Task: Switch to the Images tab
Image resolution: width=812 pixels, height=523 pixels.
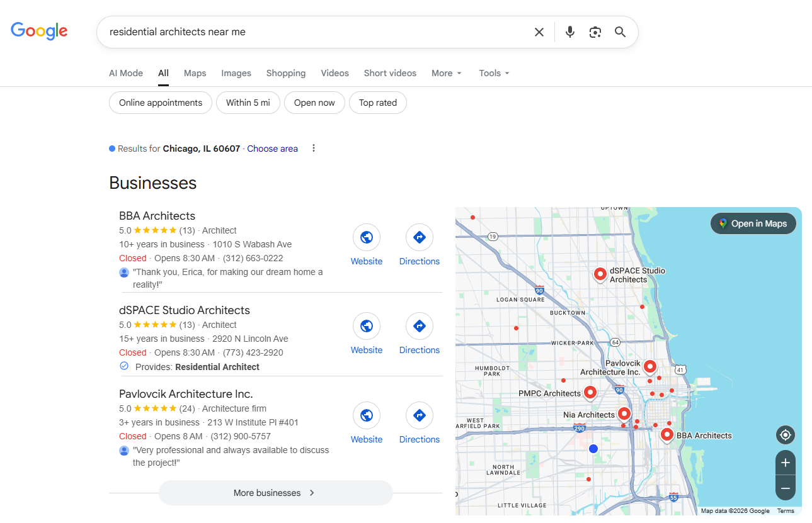Action: 236,73
